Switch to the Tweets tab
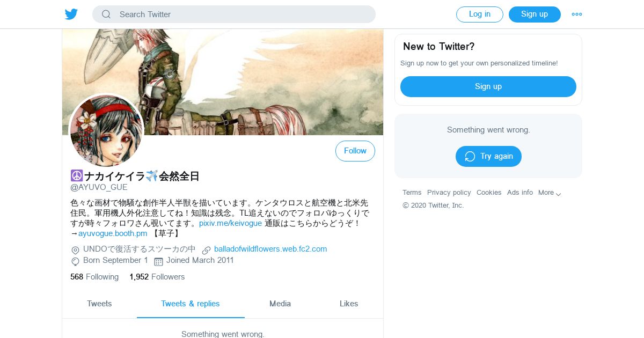Image resolution: width=644 pixels, height=338 pixels. pos(99,304)
